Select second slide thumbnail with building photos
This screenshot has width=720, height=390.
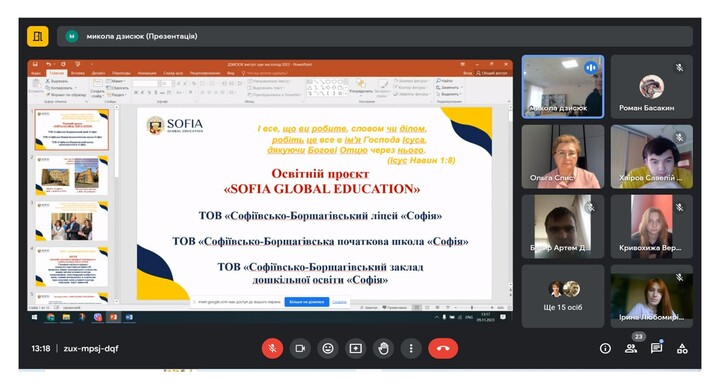point(72,175)
